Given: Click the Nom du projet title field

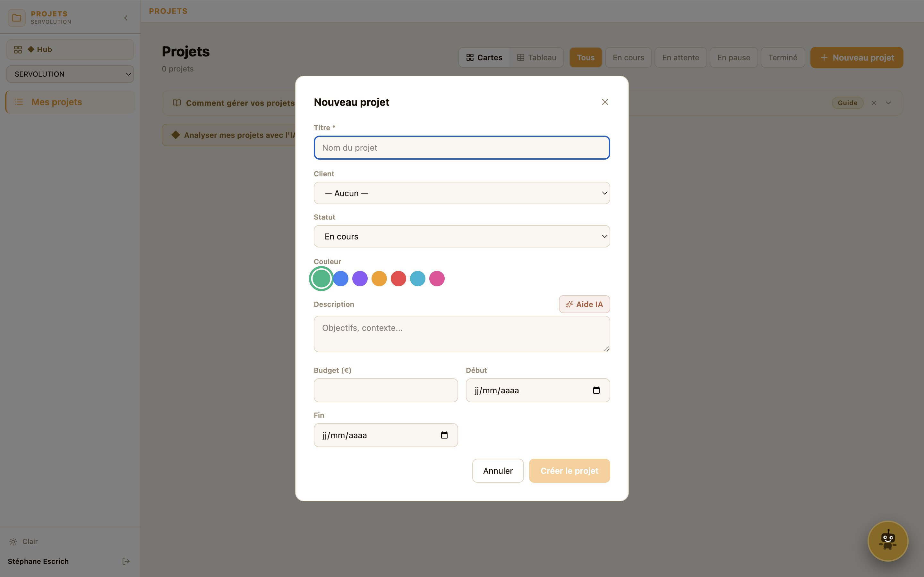Looking at the screenshot, I should pos(461,148).
